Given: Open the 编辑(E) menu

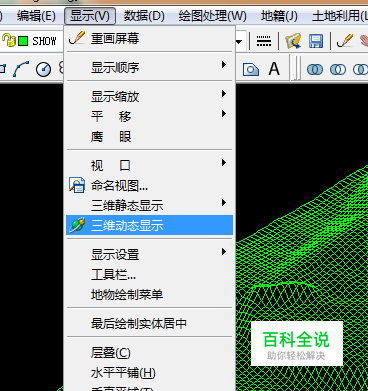Looking at the screenshot, I should 36,16.
